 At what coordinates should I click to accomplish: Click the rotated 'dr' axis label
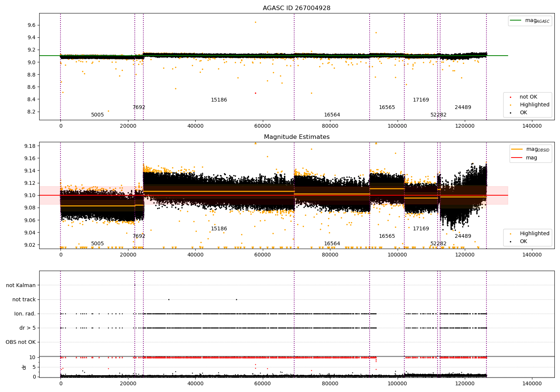coord(24,367)
